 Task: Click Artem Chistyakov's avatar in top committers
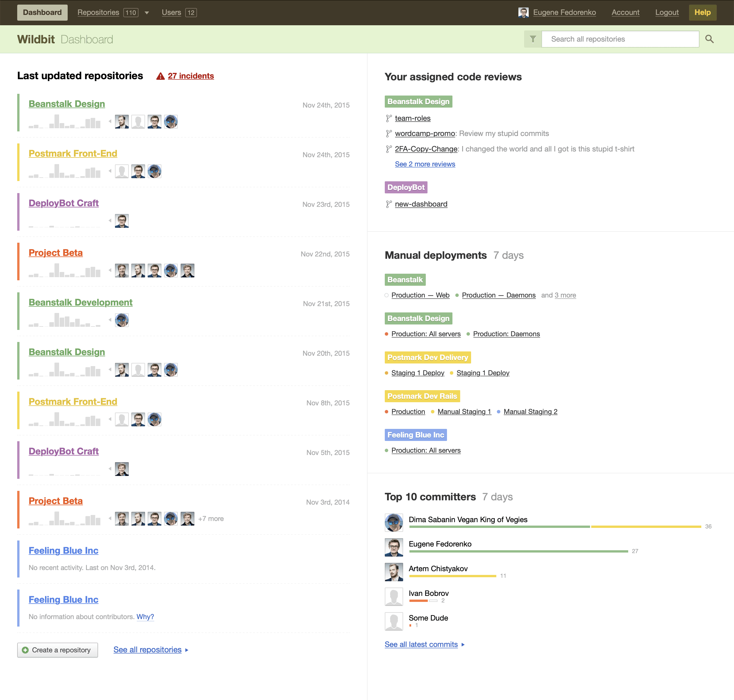tap(394, 572)
